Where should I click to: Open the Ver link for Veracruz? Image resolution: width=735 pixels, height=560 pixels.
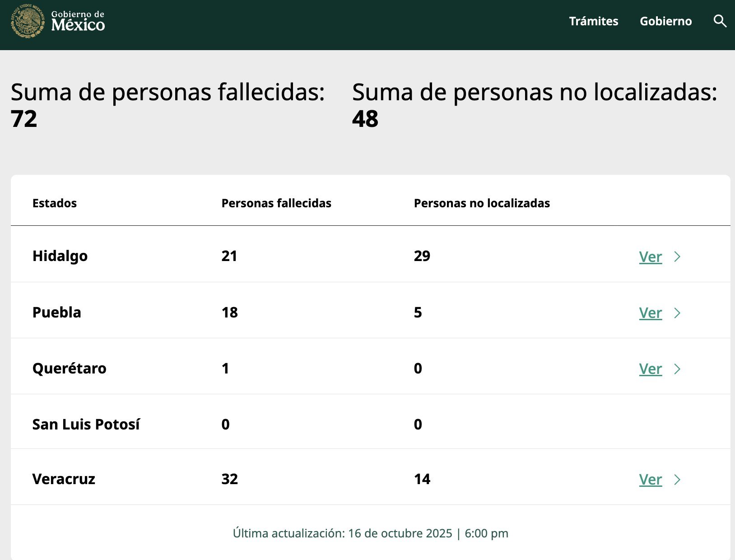pos(650,480)
